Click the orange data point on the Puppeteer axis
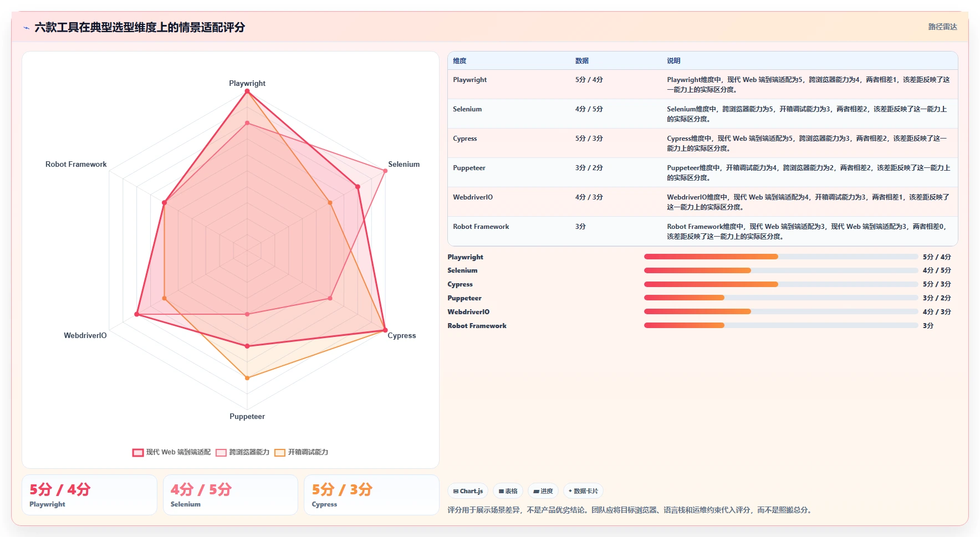Image resolution: width=980 pixels, height=537 pixels. tap(247, 378)
